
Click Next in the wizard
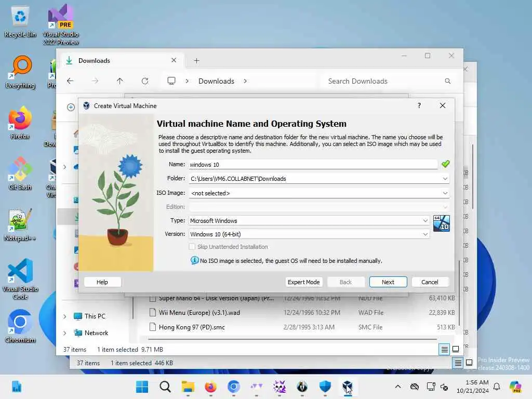click(x=388, y=282)
